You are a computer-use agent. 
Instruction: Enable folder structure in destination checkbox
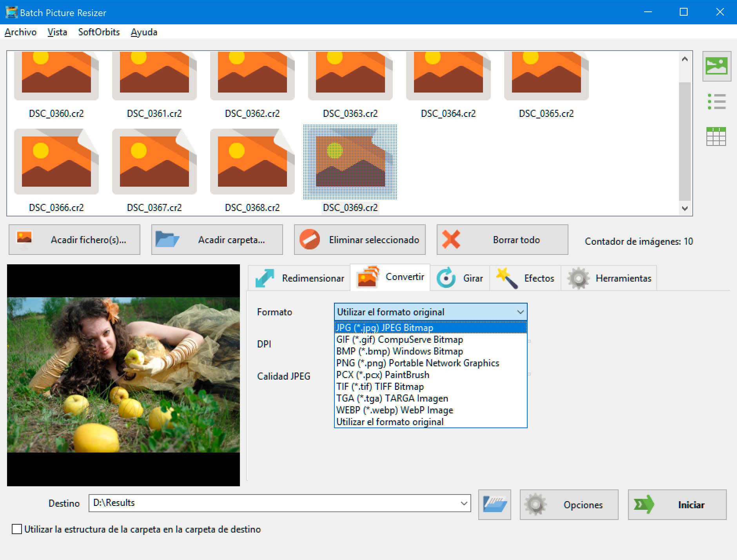click(x=17, y=529)
